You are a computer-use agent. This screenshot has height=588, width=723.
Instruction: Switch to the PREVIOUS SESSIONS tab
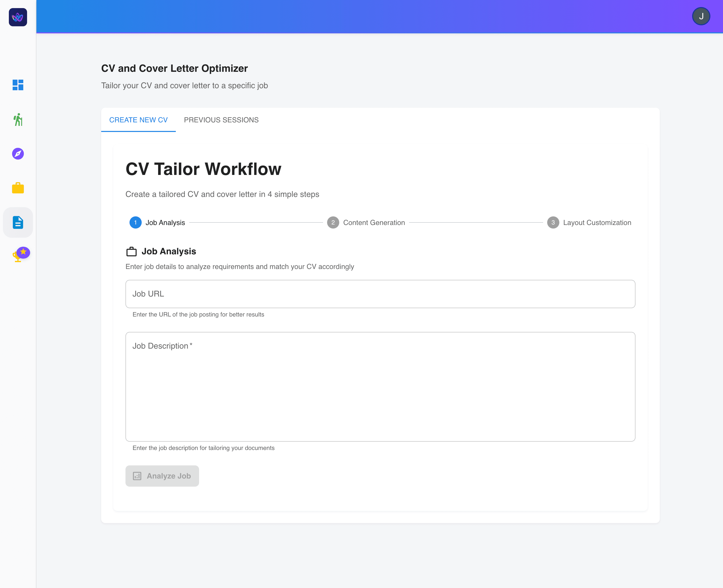pos(221,120)
